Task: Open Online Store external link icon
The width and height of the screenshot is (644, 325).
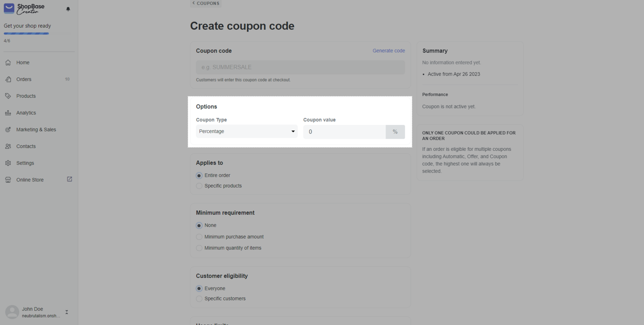Action: [x=69, y=179]
